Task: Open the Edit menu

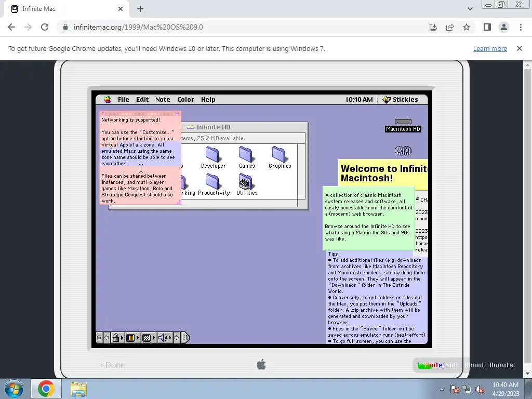Action: click(x=142, y=99)
